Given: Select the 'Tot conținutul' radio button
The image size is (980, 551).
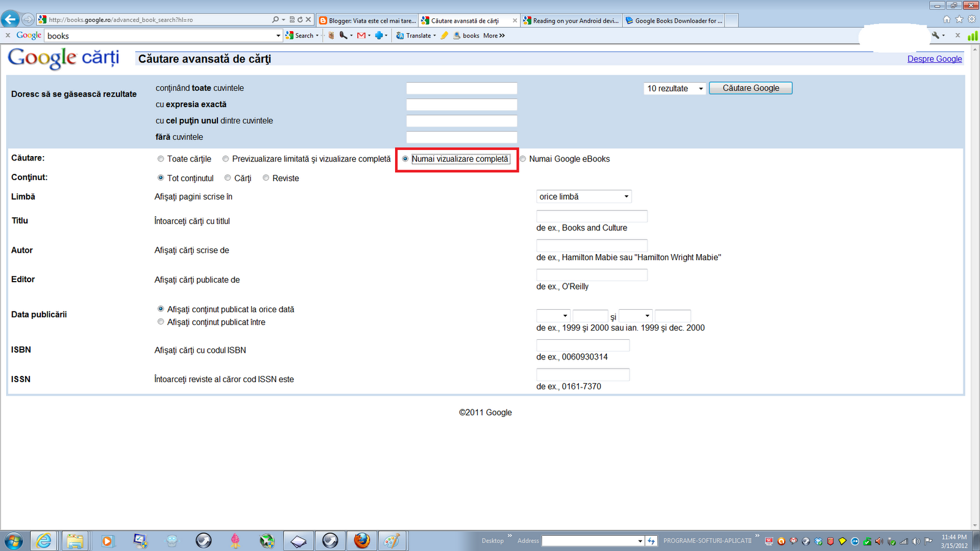Looking at the screenshot, I should tap(160, 178).
